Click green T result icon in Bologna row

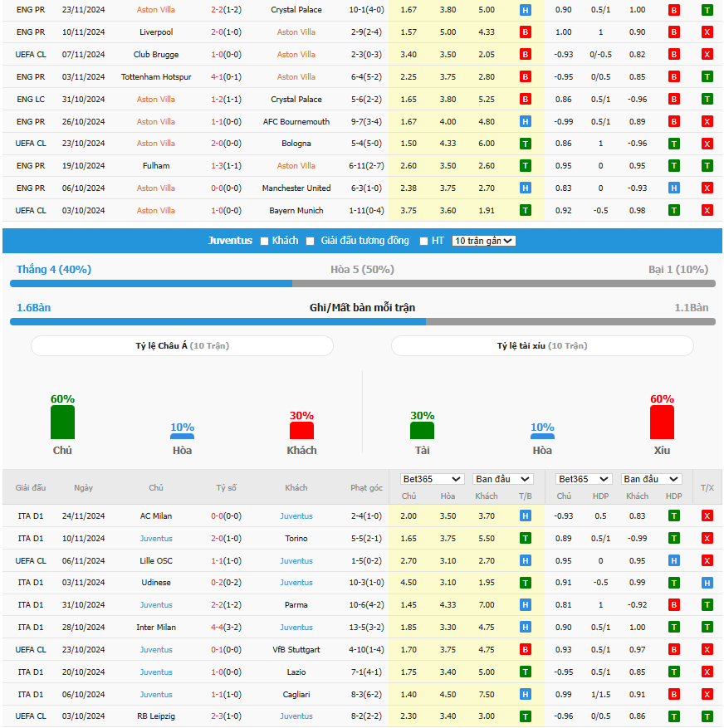pos(526,144)
